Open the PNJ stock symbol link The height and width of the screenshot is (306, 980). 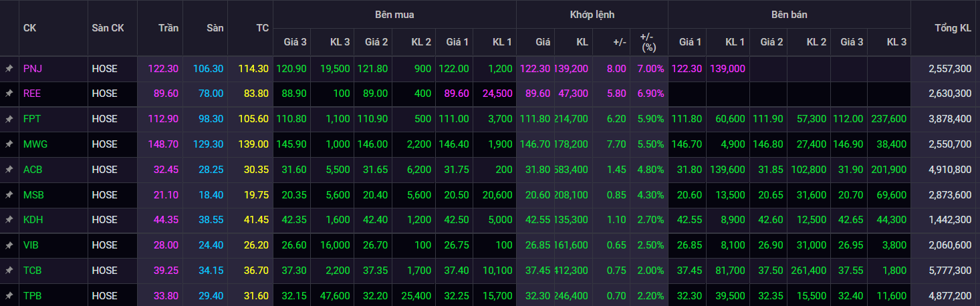[x=32, y=69]
